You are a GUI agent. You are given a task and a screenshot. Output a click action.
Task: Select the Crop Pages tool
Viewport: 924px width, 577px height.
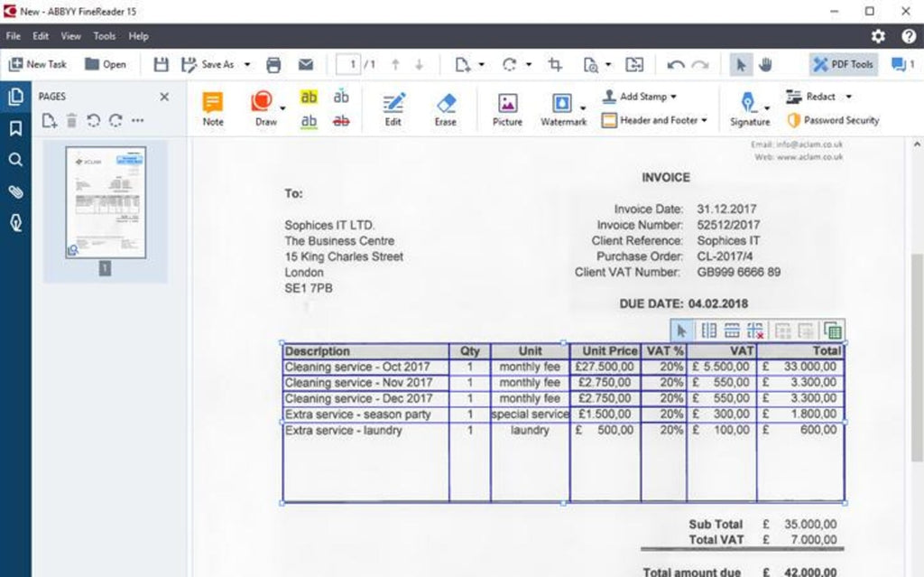555,64
